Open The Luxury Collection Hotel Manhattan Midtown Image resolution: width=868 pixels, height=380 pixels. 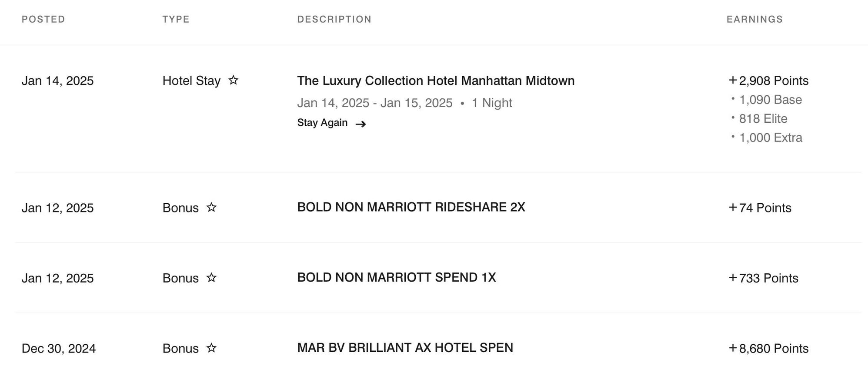[x=436, y=81]
